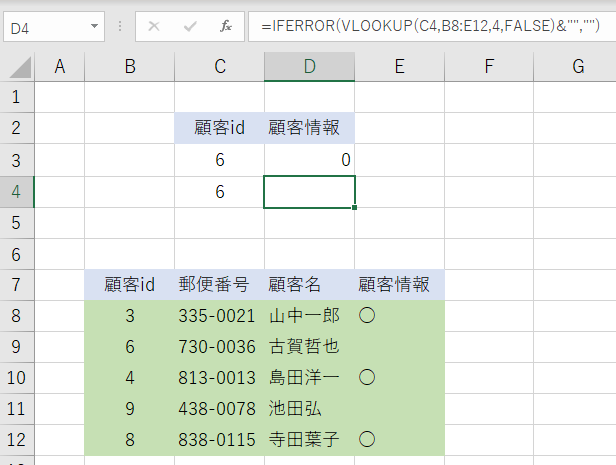The image size is (616, 465).
Task: Click the fill handle of cell D4
Action: pyautogui.click(x=354, y=207)
